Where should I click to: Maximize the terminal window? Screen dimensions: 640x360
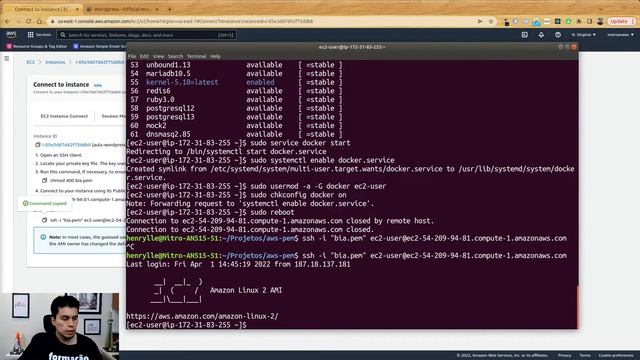tap(567, 47)
